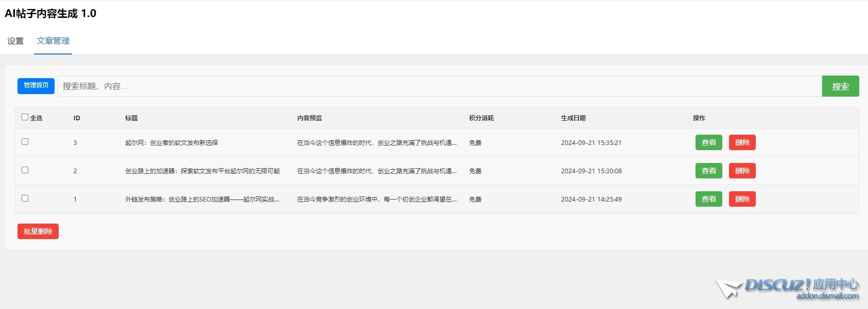Delete article 3 using red 删除 button
This screenshot has height=309, width=868.
[x=742, y=142]
